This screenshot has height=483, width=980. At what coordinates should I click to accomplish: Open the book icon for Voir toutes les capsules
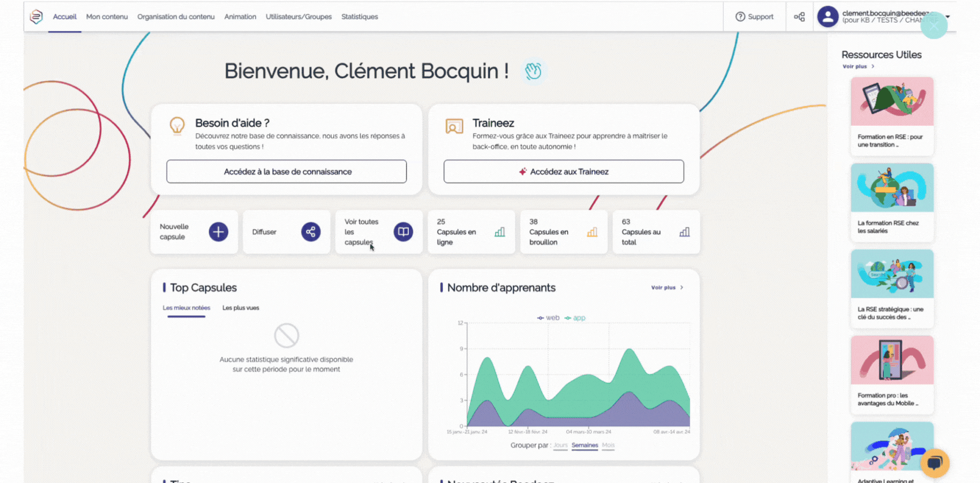(x=403, y=232)
